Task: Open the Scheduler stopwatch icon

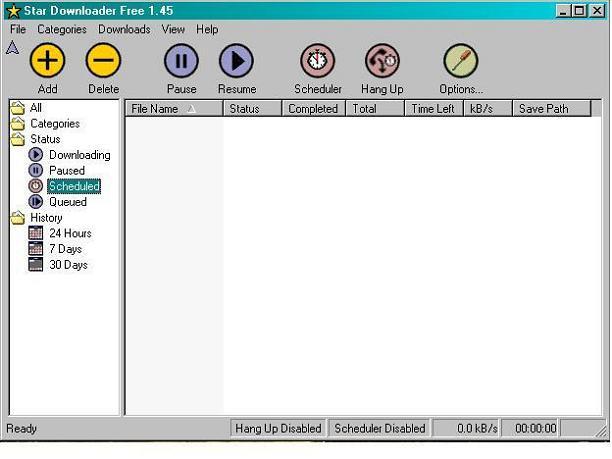Action: [x=318, y=61]
